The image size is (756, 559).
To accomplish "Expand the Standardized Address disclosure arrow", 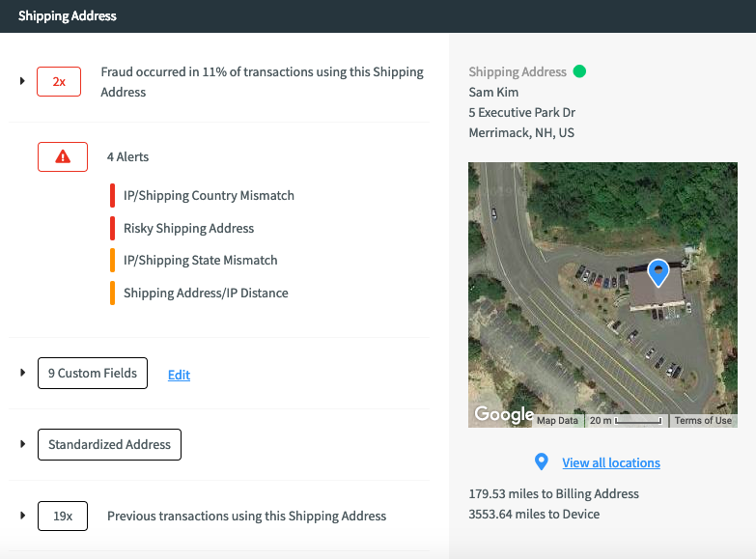I will pyautogui.click(x=22, y=444).
